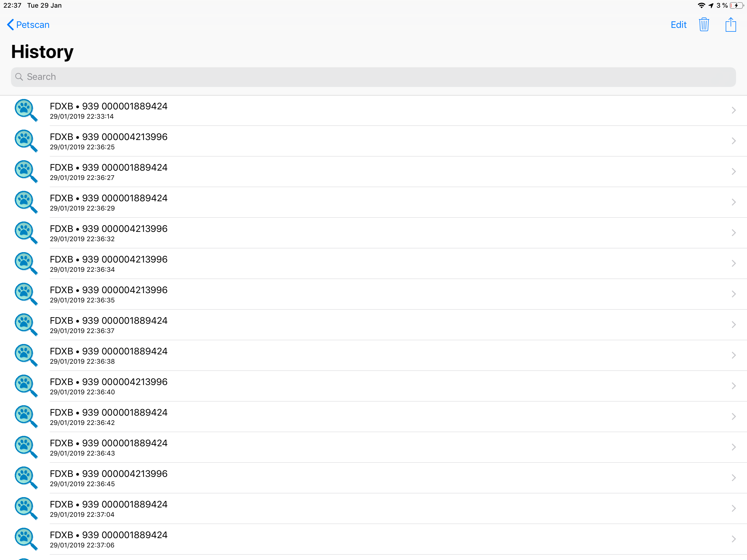Tap paw scanner icon for 22:33:14 entry

[26, 110]
